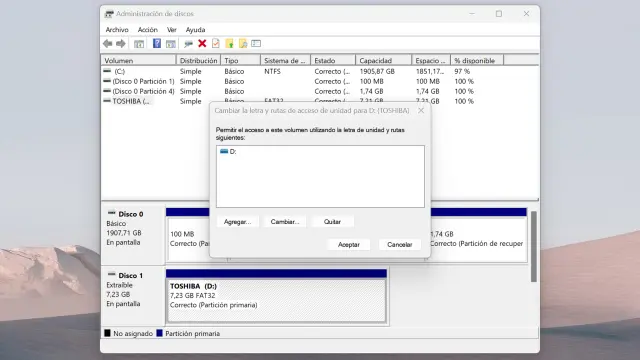Click the 97 % available cell
The width and height of the screenshot is (640, 360).
click(x=462, y=71)
